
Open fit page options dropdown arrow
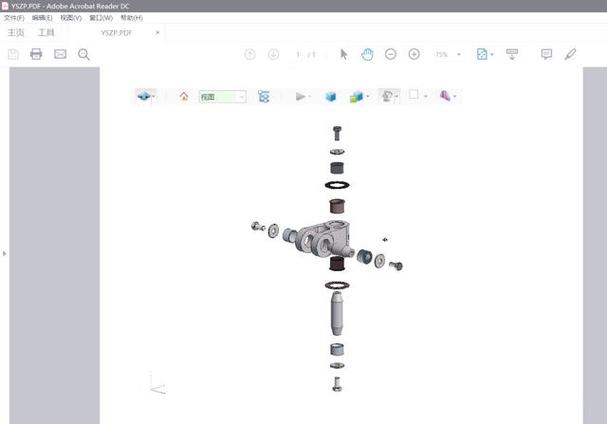point(492,55)
